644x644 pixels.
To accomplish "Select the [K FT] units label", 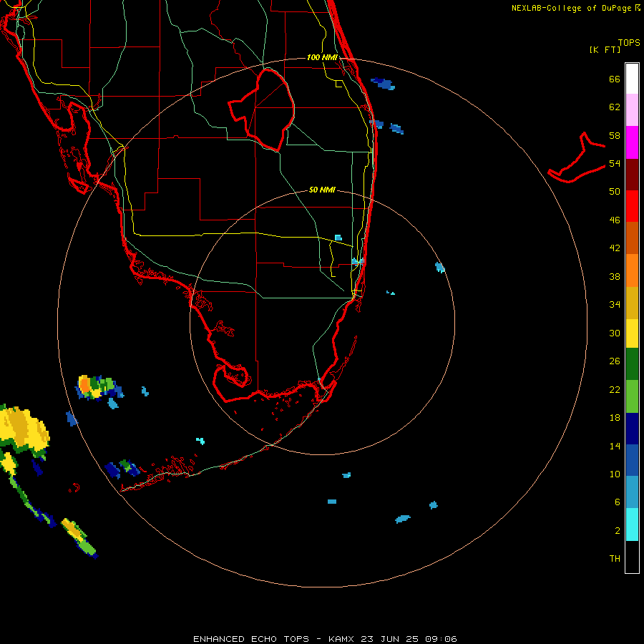I will [x=605, y=49].
